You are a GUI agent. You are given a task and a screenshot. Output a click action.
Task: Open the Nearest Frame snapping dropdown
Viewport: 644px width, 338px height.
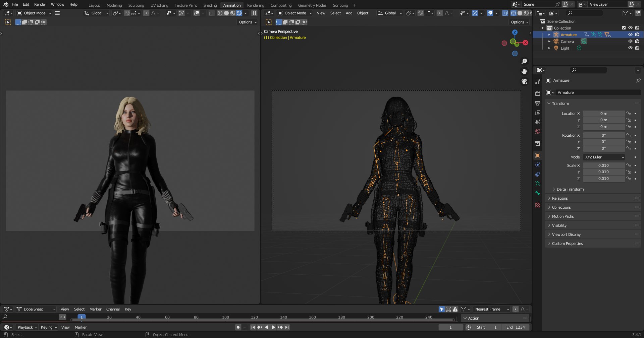click(x=492, y=309)
